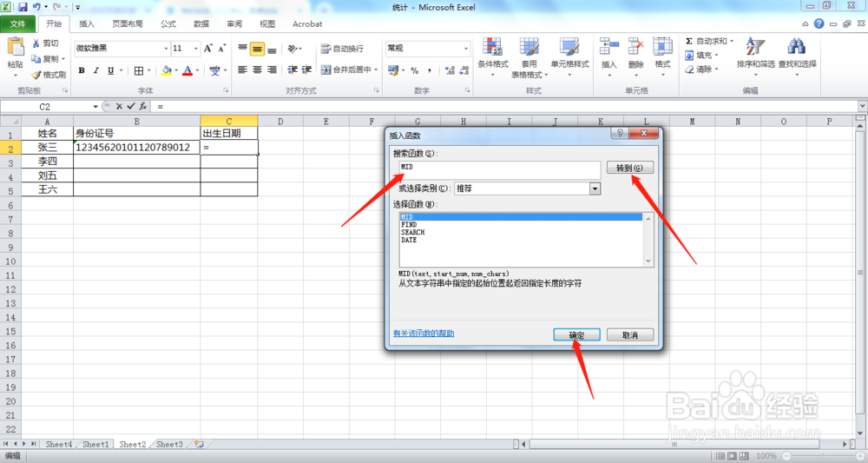Open the Name Box dropdown
The width and height of the screenshot is (868, 463).
point(95,107)
